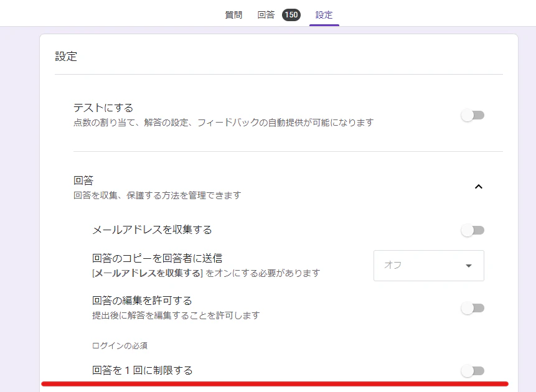Viewport: 536px width, 392px height.
Task: Toggle the テストにする switch
Action: tap(473, 115)
